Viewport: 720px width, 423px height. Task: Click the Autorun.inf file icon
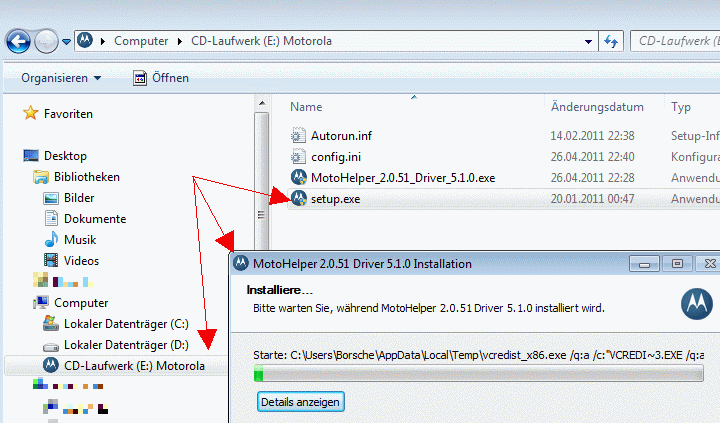coord(298,135)
